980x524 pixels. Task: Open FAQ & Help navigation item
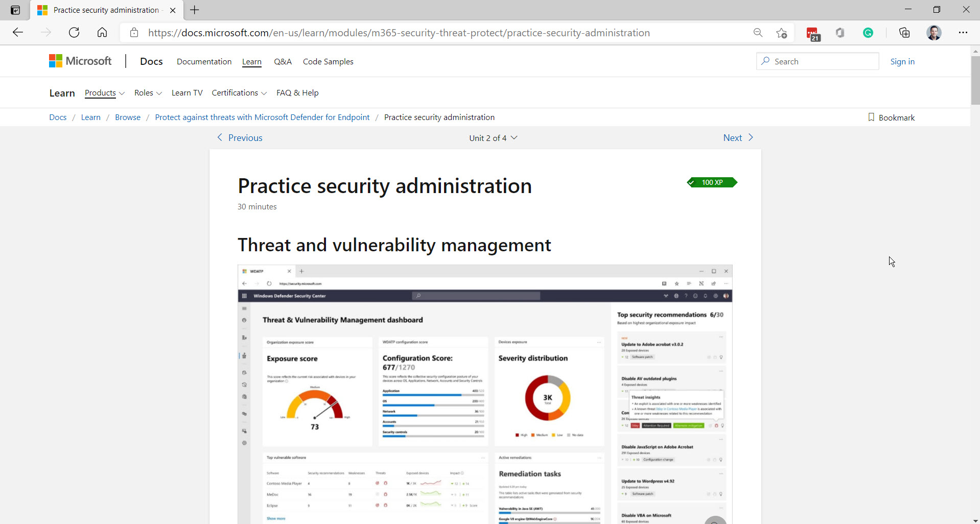coord(297,92)
